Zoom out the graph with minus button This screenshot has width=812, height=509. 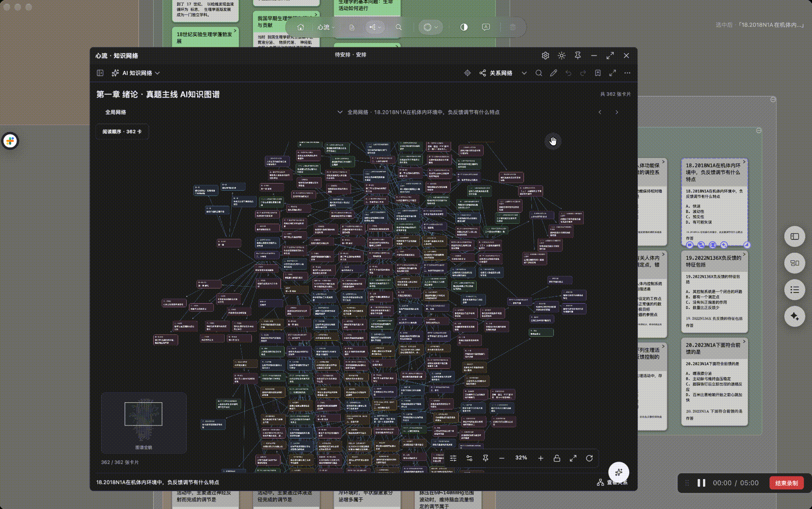pos(502,458)
